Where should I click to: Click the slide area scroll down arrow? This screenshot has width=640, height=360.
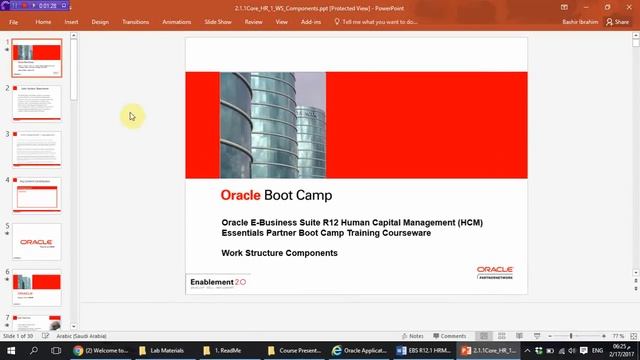pyautogui.click(x=636, y=272)
